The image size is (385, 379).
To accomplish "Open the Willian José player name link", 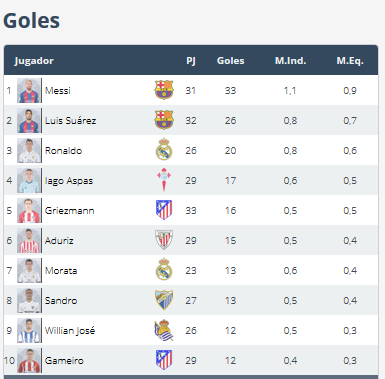I will pyautogui.click(x=70, y=331).
